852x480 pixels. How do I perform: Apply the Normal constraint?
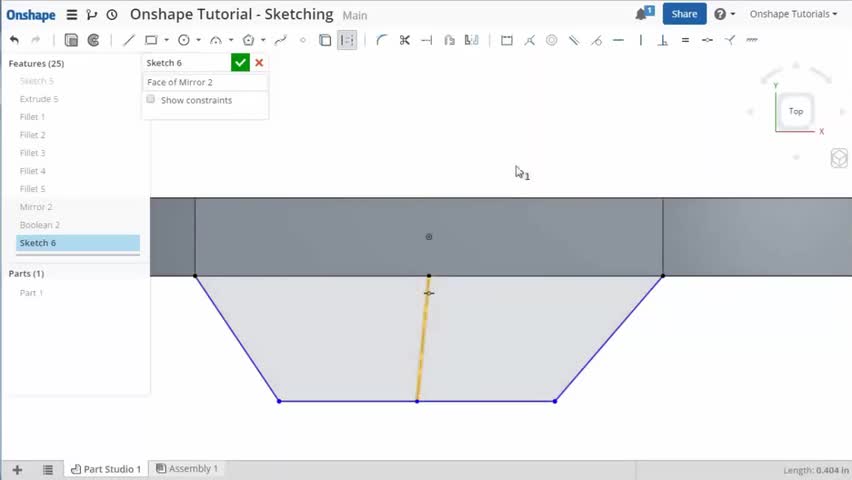click(x=730, y=40)
